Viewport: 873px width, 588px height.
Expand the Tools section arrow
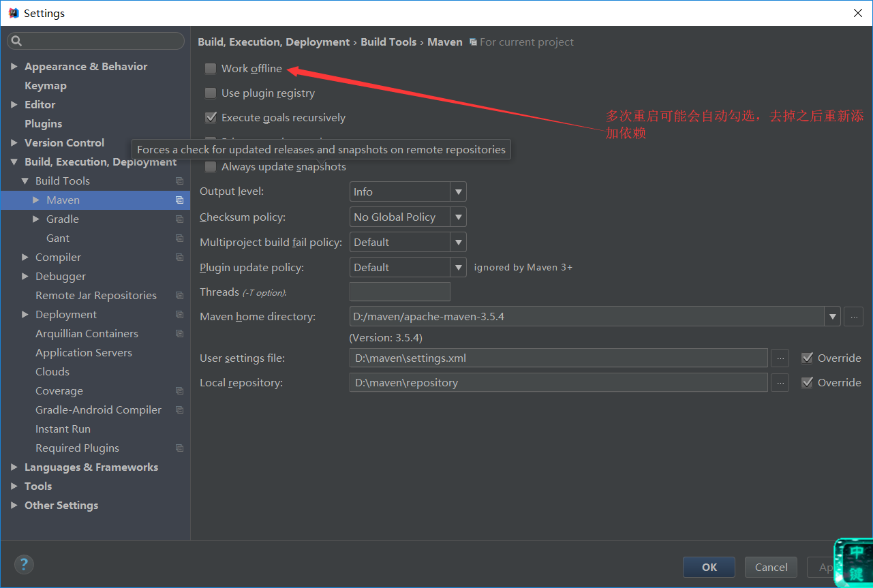(x=14, y=486)
